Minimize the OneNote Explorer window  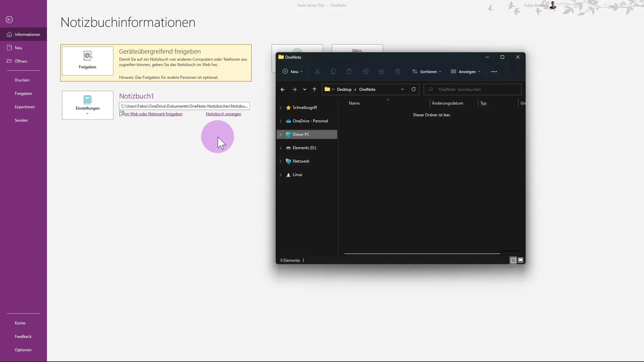(487, 57)
